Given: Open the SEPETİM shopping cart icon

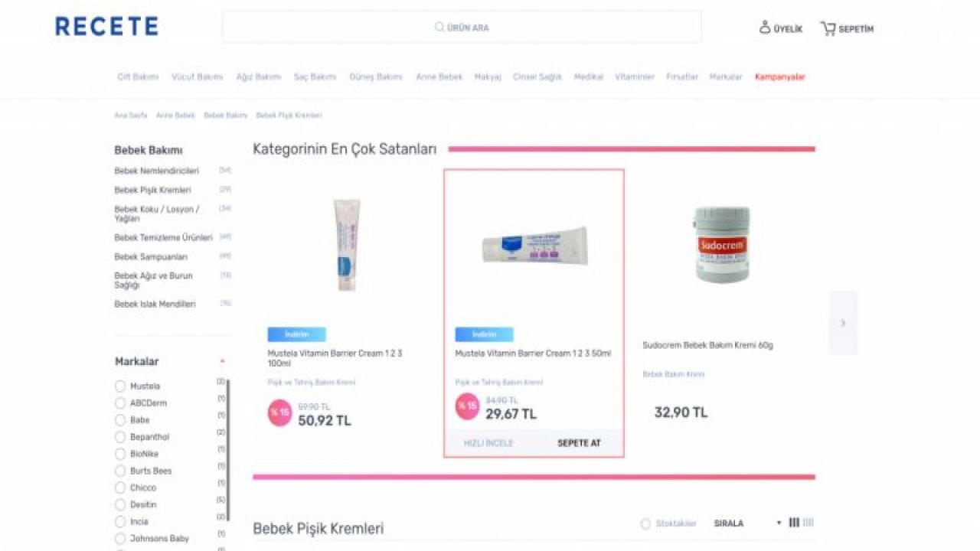Looking at the screenshot, I should (828, 28).
